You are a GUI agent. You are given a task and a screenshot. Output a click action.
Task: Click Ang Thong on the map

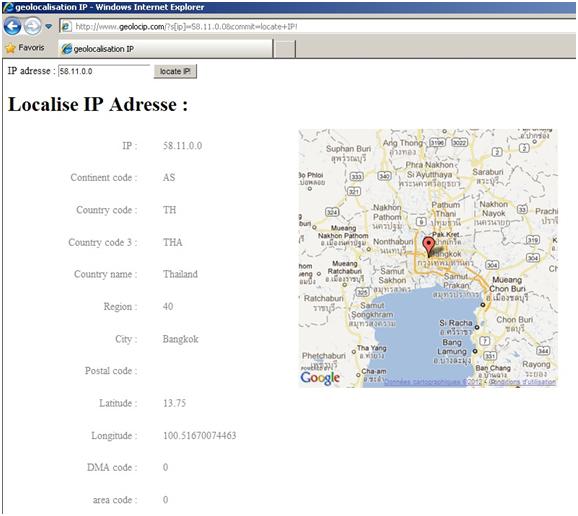point(403,143)
